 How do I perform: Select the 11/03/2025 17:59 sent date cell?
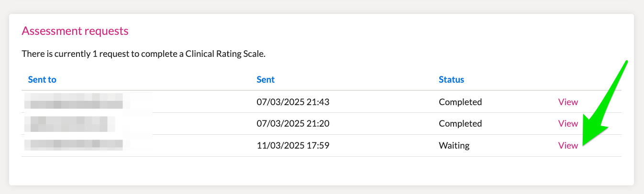pyautogui.click(x=293, y=146)
